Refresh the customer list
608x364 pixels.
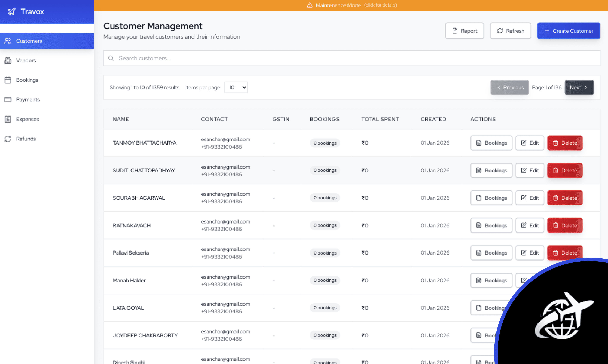510,31
